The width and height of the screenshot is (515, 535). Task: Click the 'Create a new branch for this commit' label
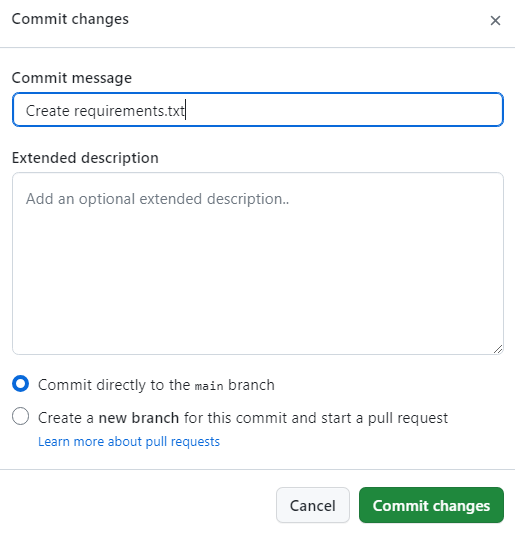tap(243, 418)
